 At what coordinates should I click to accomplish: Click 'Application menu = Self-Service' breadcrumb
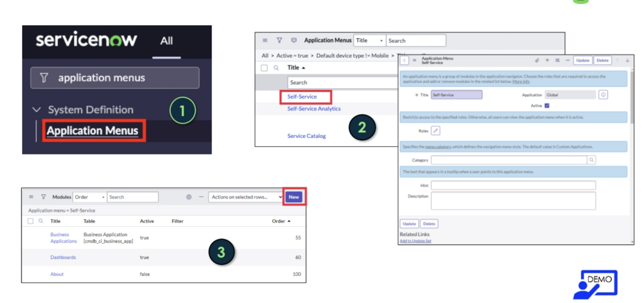click(x=62, y=210)
